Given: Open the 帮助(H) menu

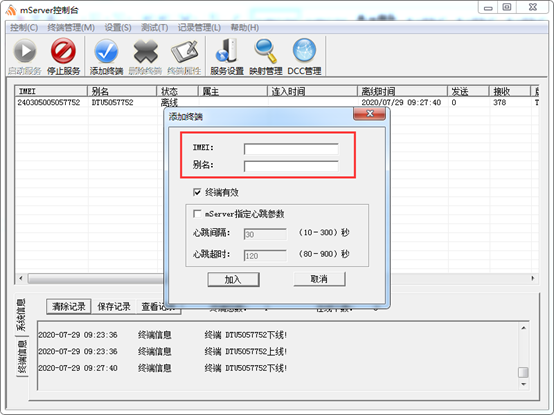Looking at the screenshot, I should 244,28.
